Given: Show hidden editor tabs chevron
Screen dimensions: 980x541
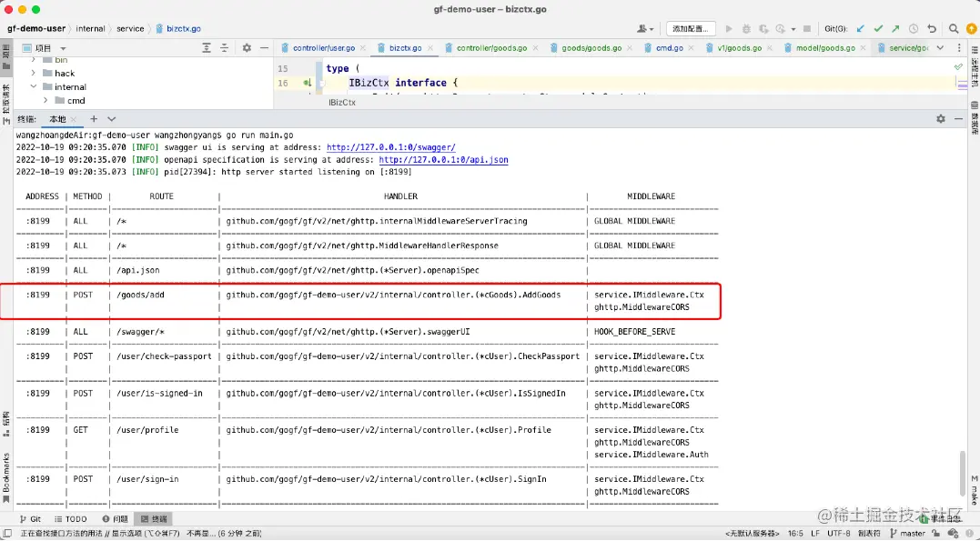Looking at the screenshot, I should [940, 48].
